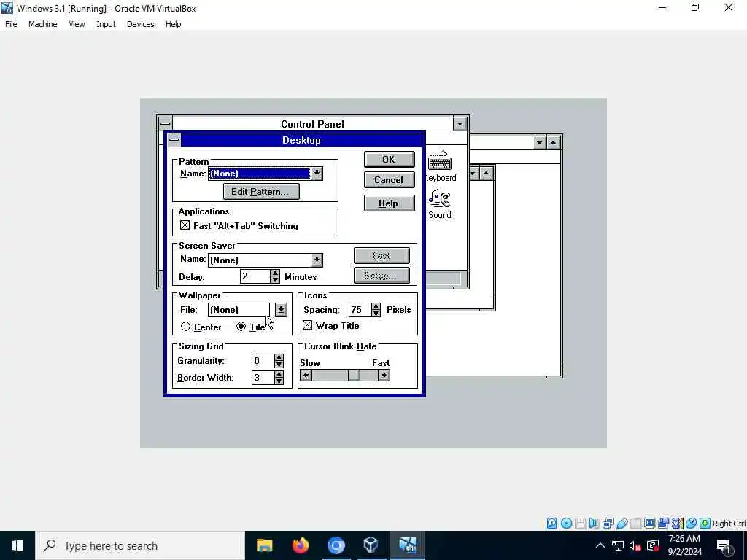
Task: Click Cancel in the Desktop dialog
Action: (389, 180)
